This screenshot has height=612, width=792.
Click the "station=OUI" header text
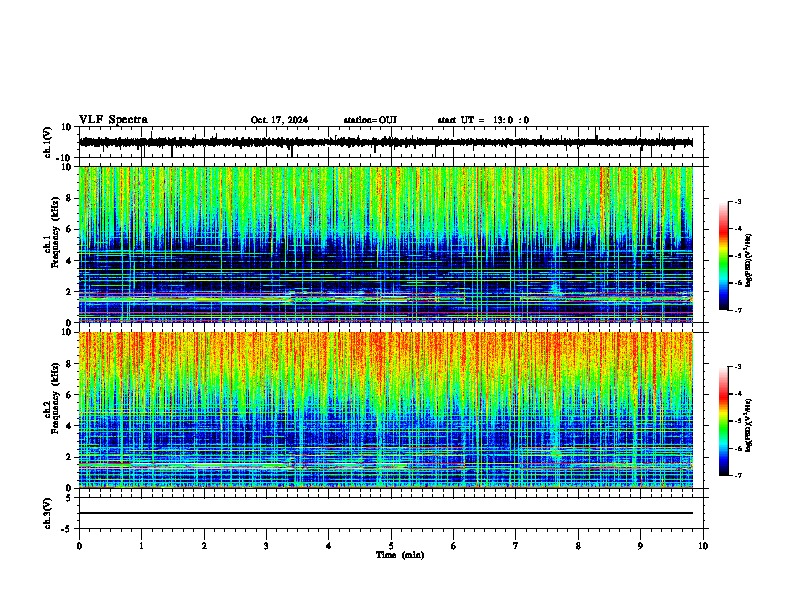coord(370,120)
